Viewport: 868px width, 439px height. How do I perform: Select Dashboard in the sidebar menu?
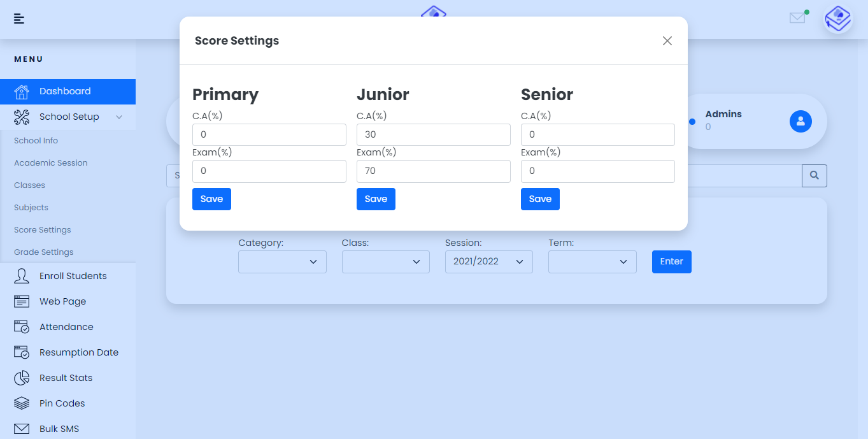coord(65,91)
